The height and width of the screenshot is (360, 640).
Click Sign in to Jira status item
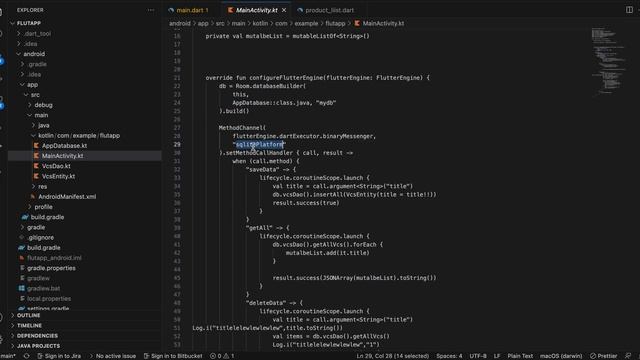[59, 356]
